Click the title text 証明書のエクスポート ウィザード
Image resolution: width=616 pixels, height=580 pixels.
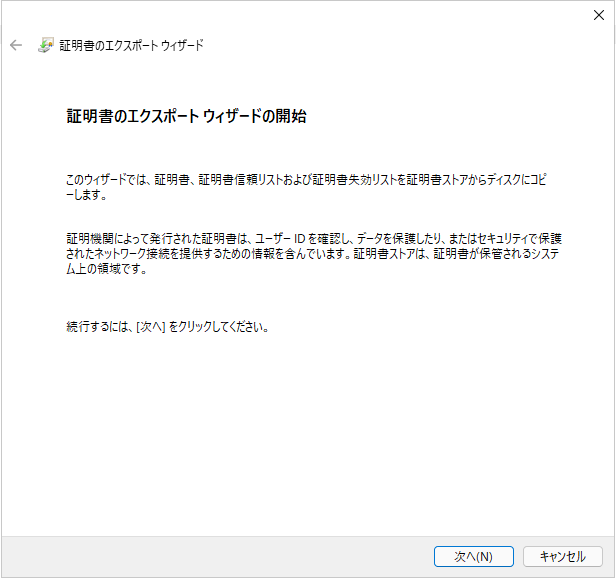click(132, 46)
